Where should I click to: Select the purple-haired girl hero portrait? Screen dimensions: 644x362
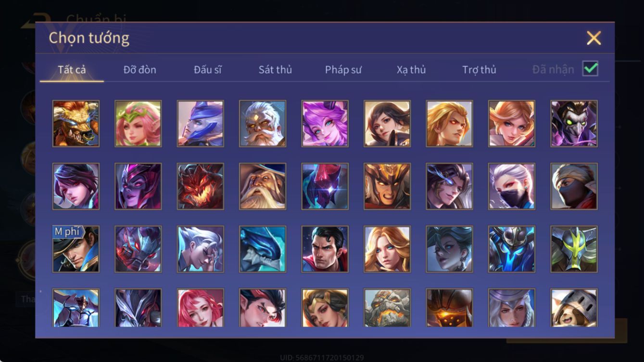click(x=325, y=124)
